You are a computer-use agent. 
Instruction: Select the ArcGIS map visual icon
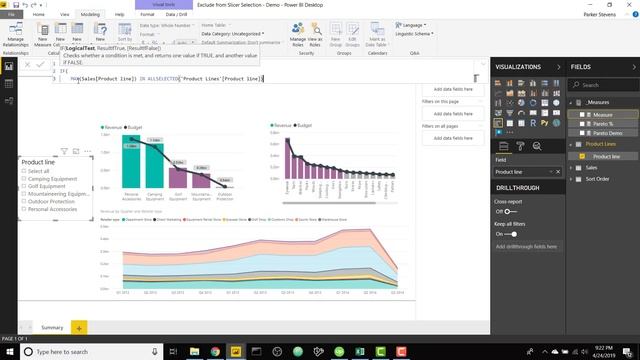click(x=556, y=122)
